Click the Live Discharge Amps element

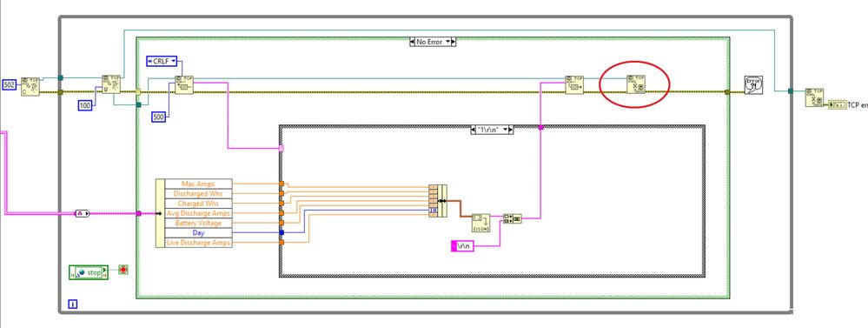(x=198, y=243)
